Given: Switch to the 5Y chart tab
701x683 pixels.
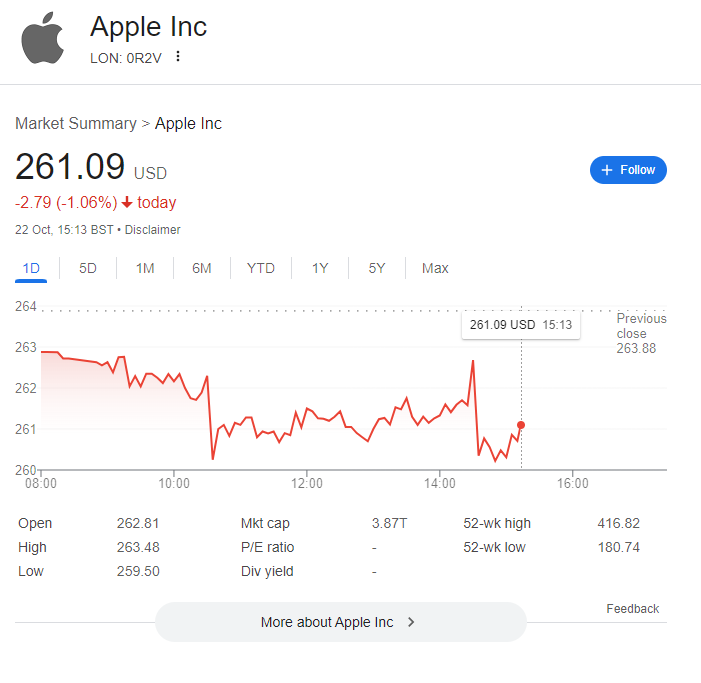Looking at the screenshot, I should point(377,268).
